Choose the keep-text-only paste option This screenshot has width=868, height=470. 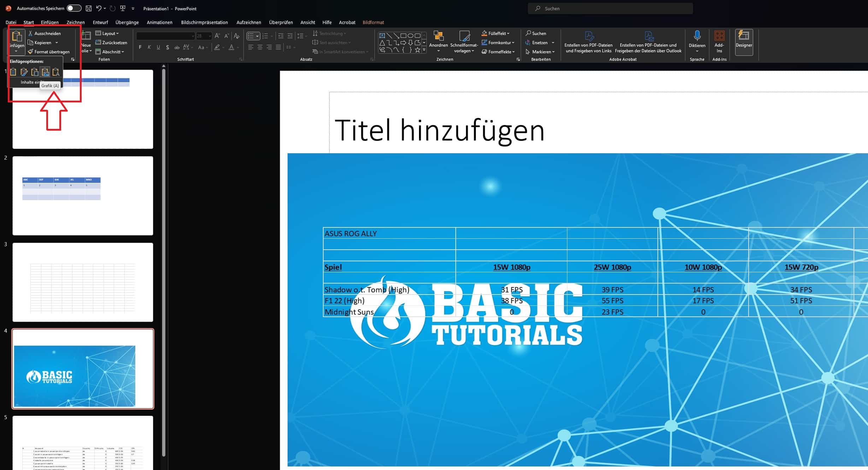pyautogui.click(x=56, y=72)
